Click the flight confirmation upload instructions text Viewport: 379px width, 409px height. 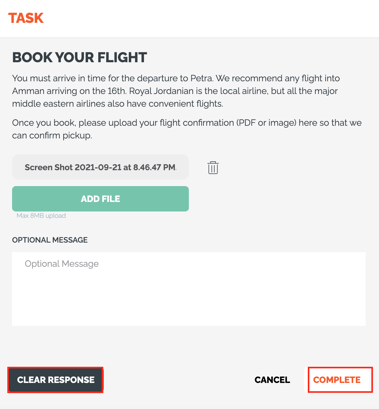point(187,129)
